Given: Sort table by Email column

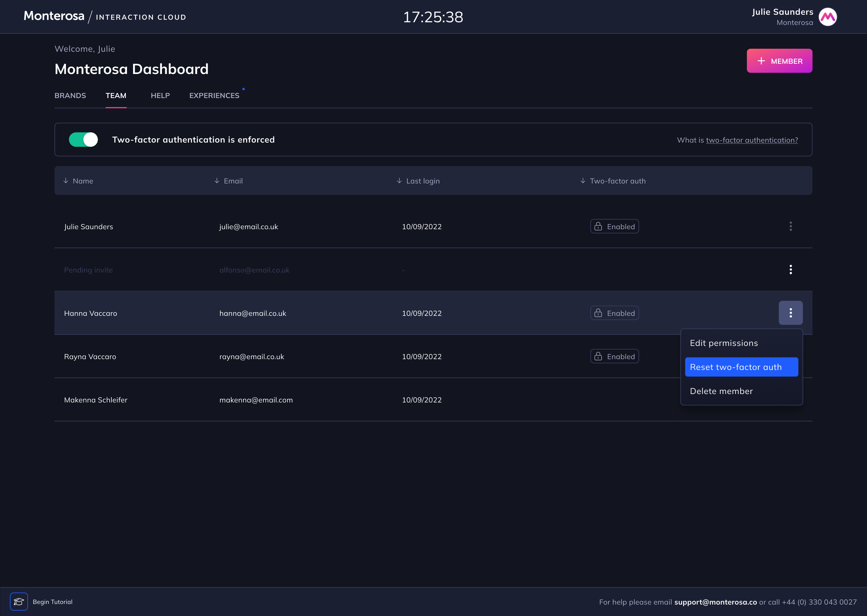Looking at the screenshot, I should click(228, 181).
